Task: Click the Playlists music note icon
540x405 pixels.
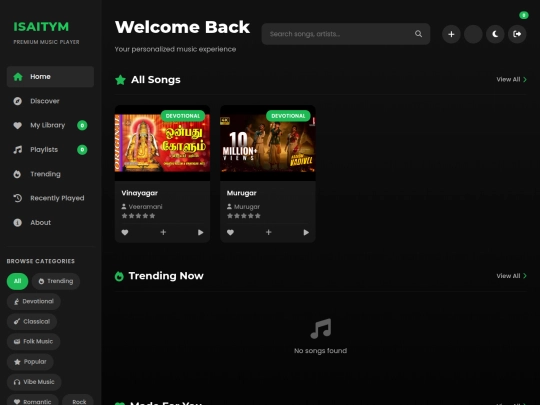Action: [x=18, y=149]
